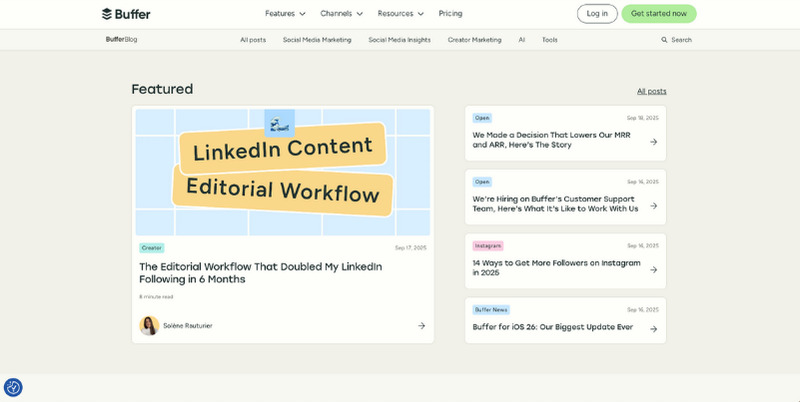800x402 pixels.
Task: Click the '8 minute read' text
Action: (x=156, y=296)
